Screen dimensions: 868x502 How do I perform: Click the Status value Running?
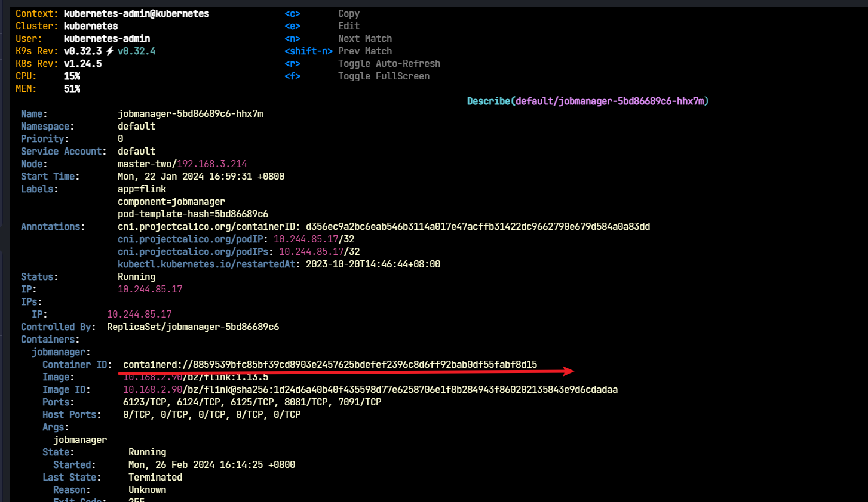pos(136,276)
